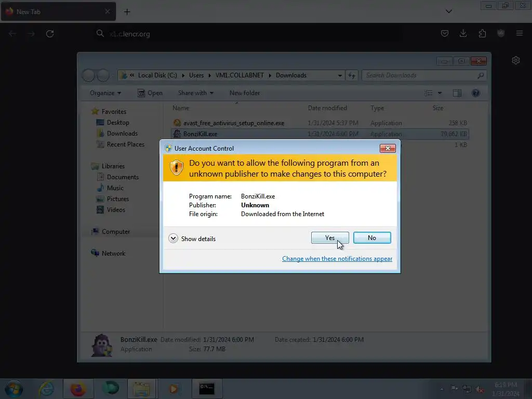Click Downloads in the breadcrumb path
The image size is (532, 399).
tap(291, 75)
